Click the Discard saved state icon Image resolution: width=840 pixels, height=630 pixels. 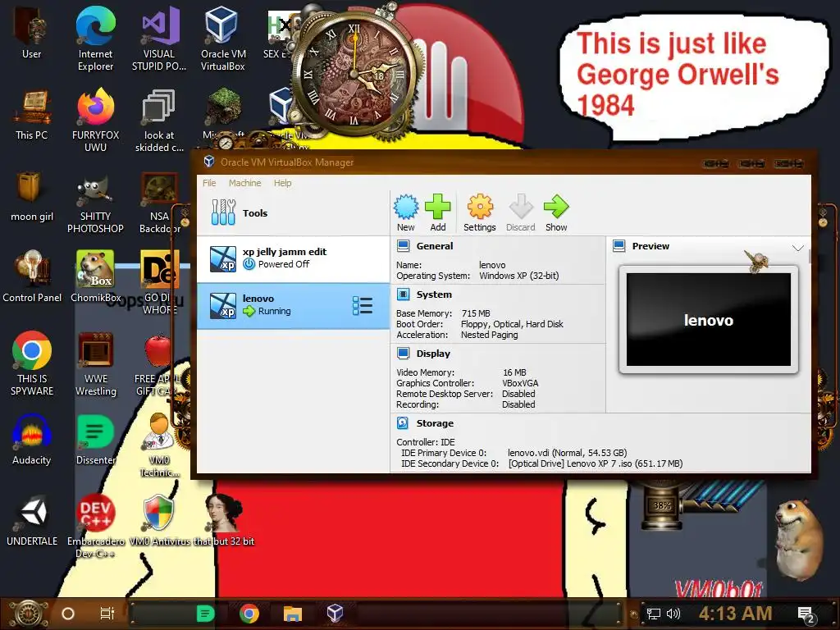(x=521, y=212)
